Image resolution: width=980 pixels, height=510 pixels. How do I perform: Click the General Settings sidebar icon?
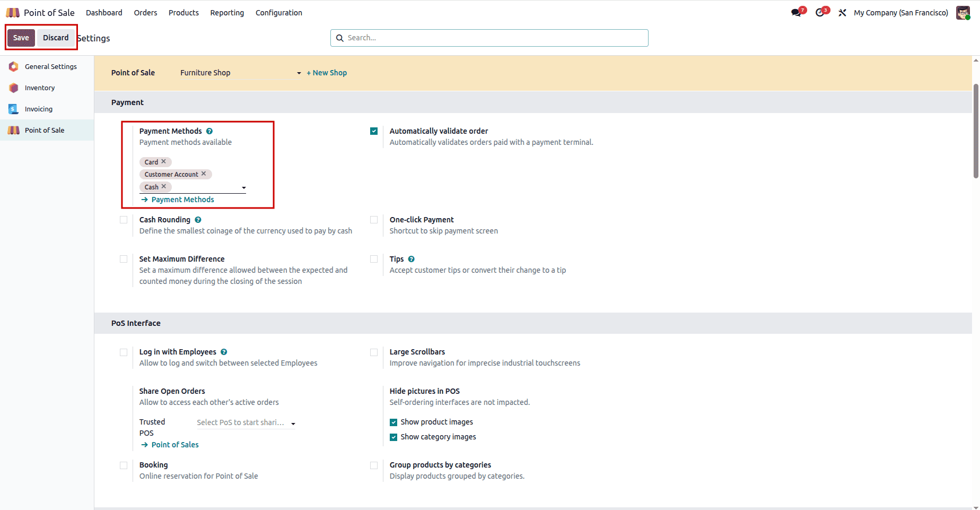14,66
